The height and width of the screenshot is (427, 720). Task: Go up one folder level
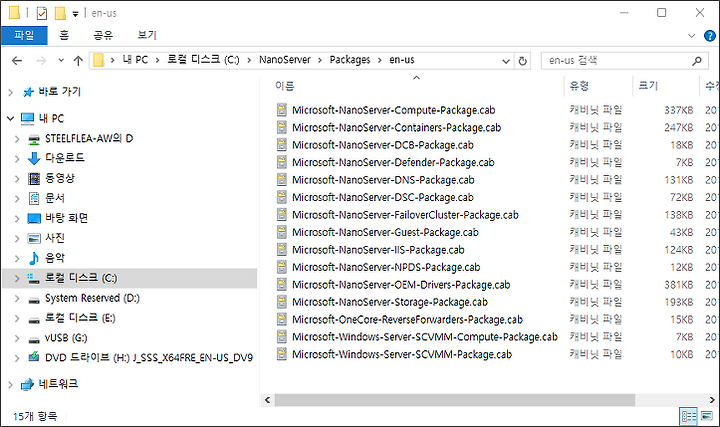pyautogui.click(x=78, y=61)
